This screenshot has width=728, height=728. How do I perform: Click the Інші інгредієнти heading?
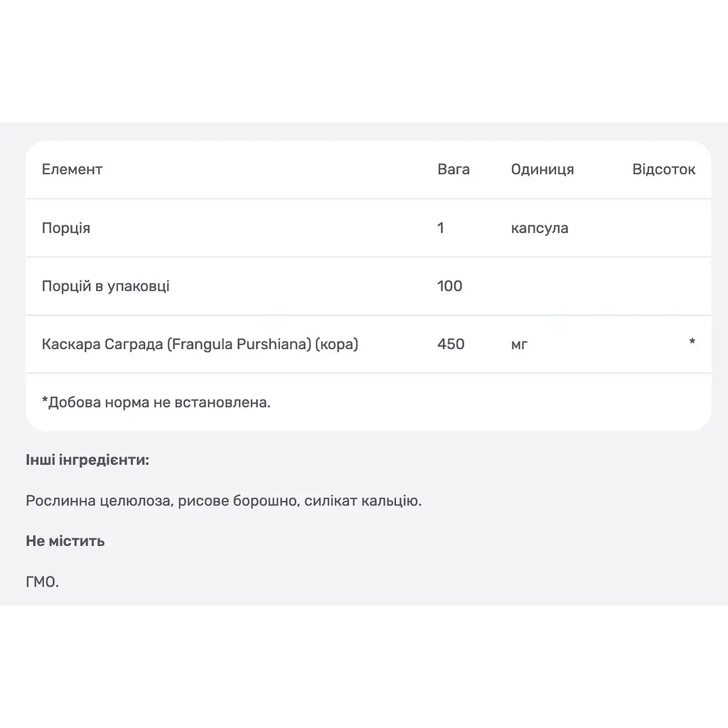tap(87, 460)
